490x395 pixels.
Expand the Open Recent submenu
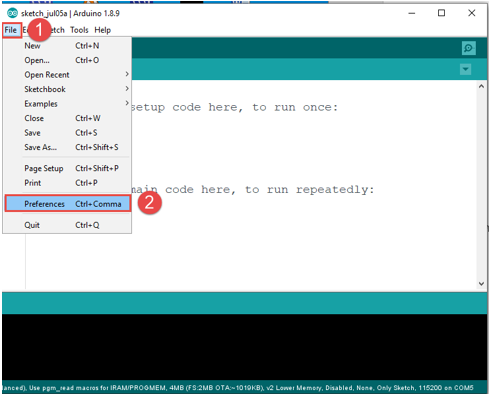67,75
